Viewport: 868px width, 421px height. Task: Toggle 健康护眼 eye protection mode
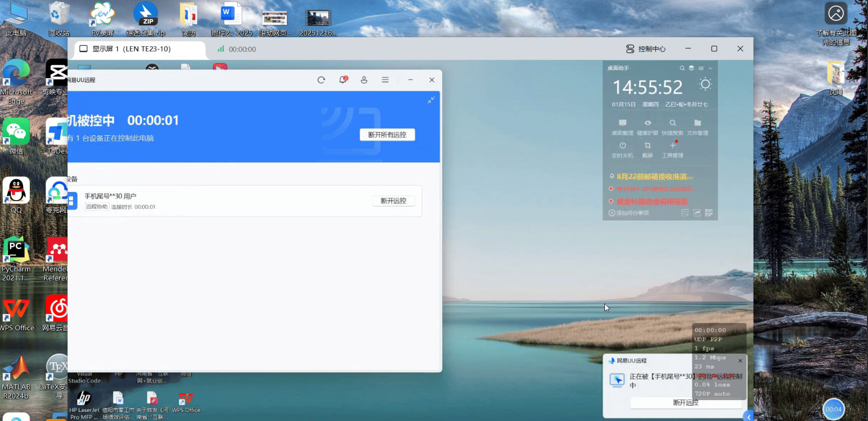click(x=647, y=123)
